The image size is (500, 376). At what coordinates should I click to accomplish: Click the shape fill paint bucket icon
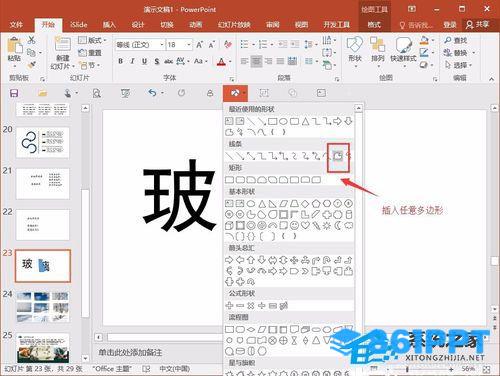pyautogui.click(x=424, y=41)
